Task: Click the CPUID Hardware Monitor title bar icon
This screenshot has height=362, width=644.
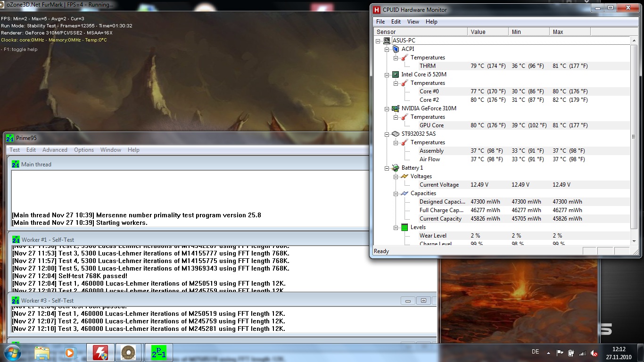Action: (377, 10)
